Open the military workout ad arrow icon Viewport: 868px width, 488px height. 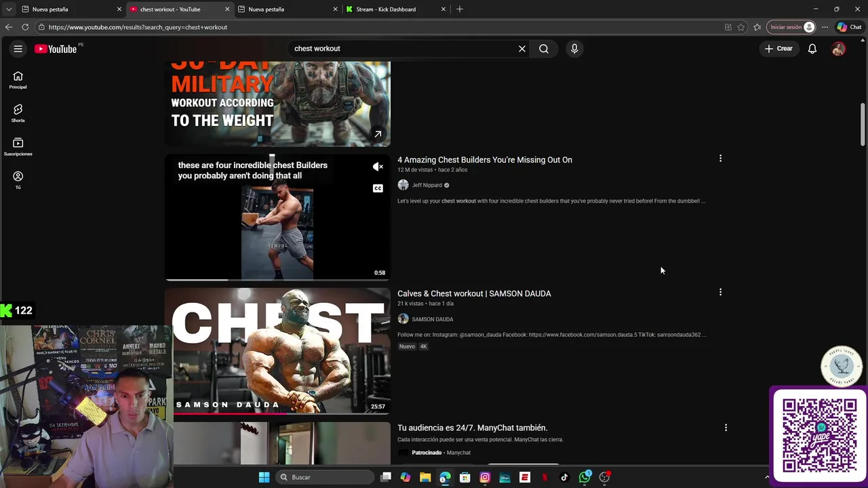coord(378,134)
